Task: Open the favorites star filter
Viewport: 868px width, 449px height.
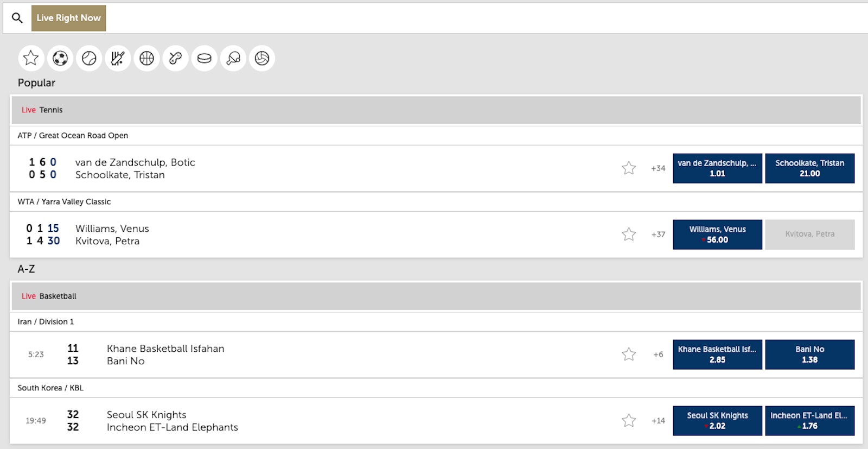Action: (x=31, y=58)
